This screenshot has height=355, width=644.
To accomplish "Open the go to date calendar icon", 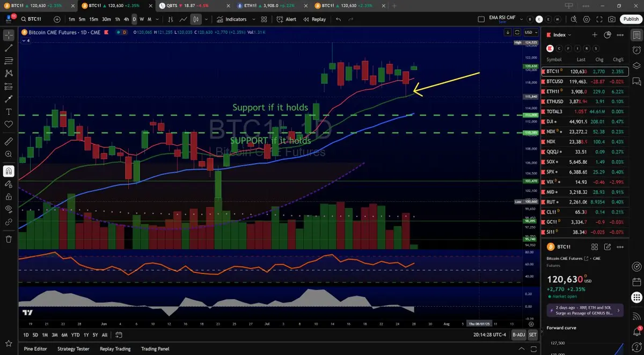I will [x=119, y=335].
